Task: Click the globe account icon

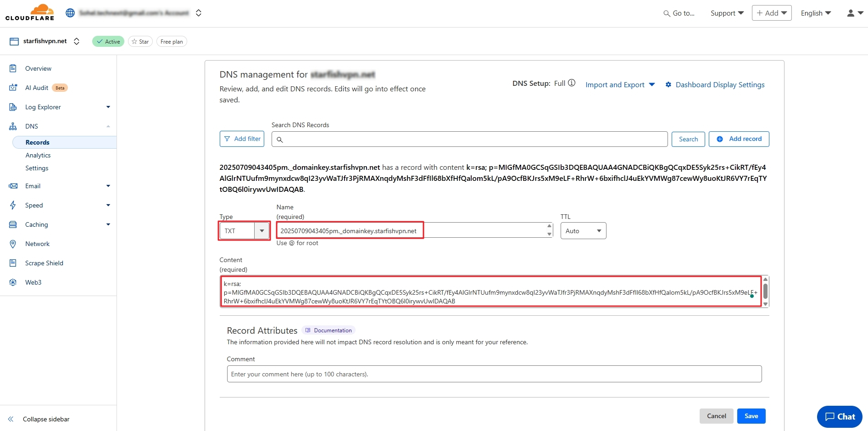Action: coord(70,13)
